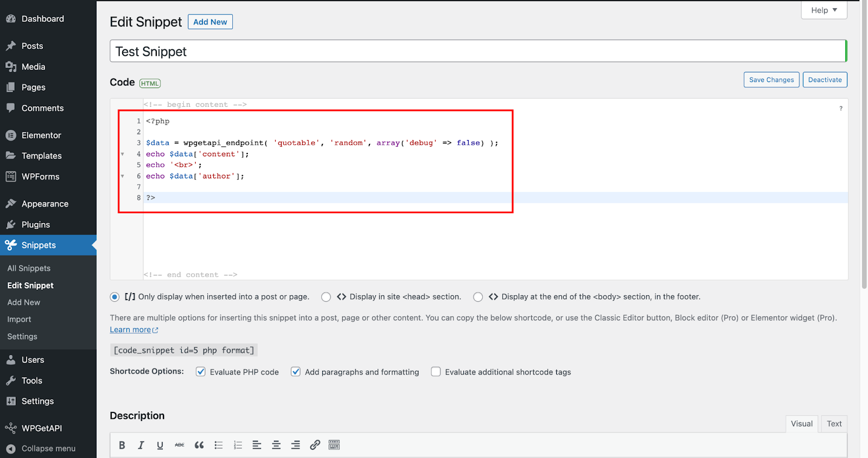
Task: Switch to the Text editor tab
Action: [x=834, y=424]
